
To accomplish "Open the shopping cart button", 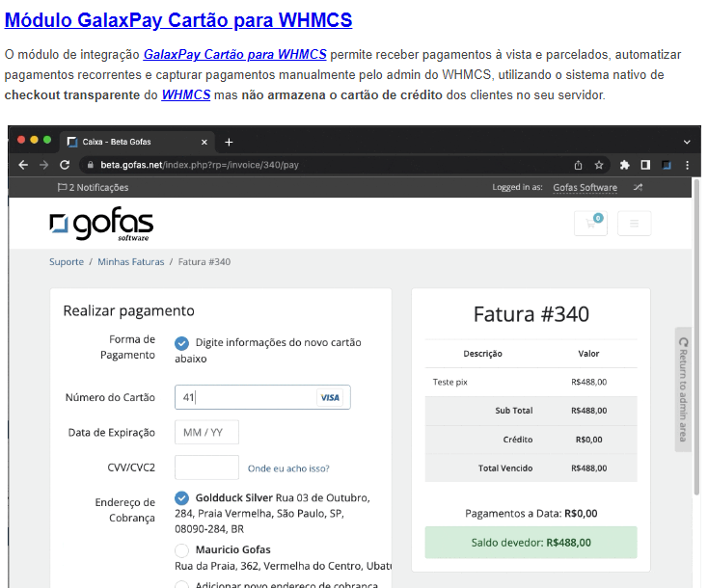I will click(x=590, y=223).
